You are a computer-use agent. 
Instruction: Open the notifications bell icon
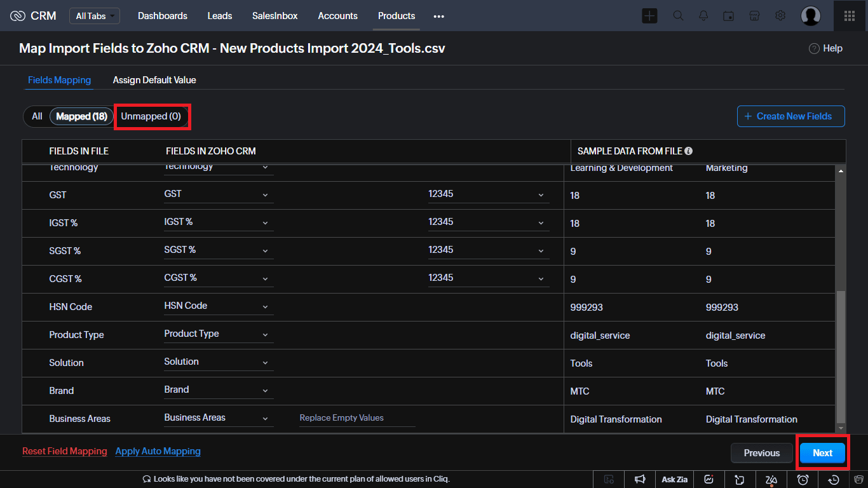pyautogui.click(x=703, y=16)
